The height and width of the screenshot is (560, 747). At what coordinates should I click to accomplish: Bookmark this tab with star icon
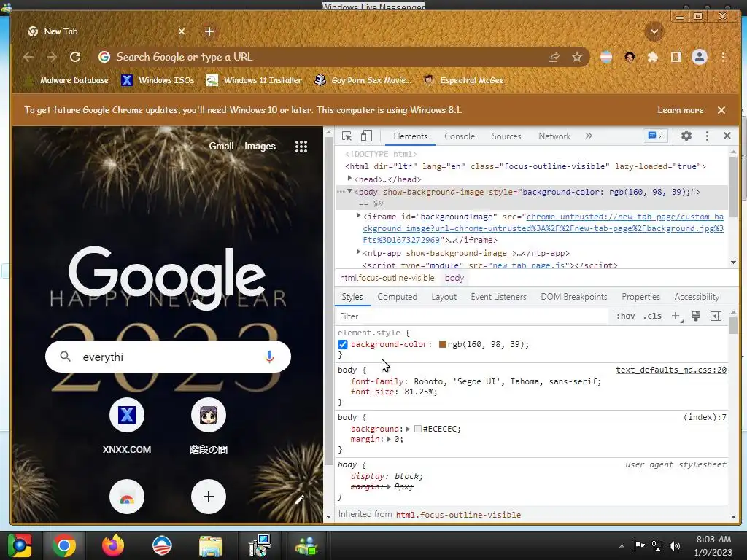[x=577, y=57]
